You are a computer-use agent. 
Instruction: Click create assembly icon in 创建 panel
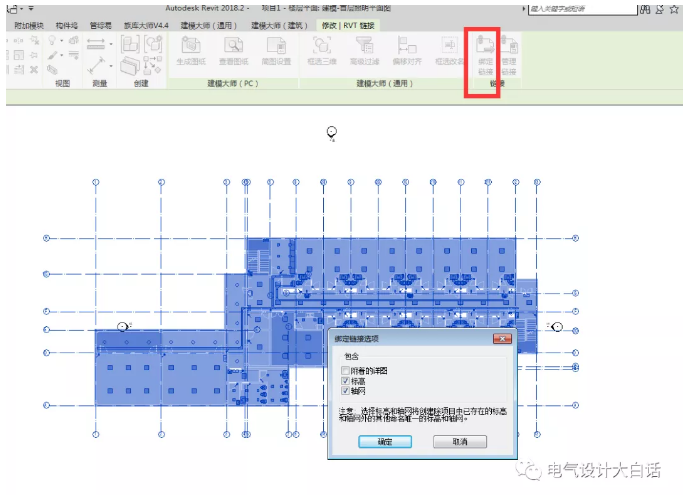point(130,44)
